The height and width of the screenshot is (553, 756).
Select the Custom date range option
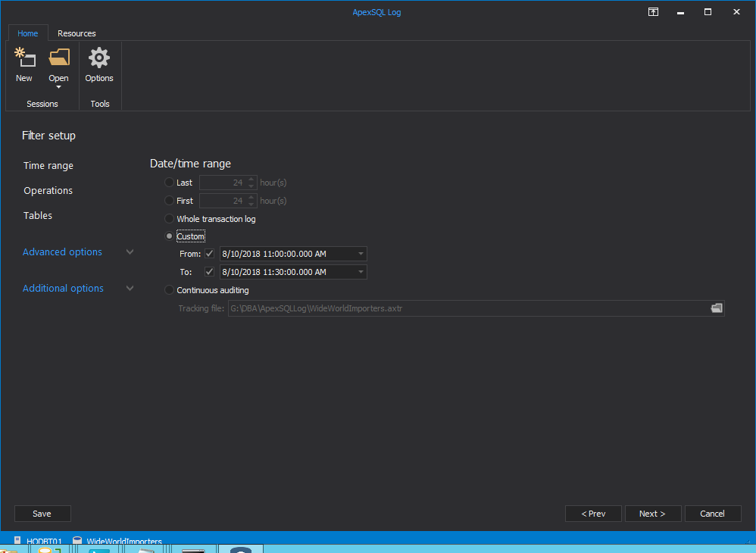tap(169, 236)
